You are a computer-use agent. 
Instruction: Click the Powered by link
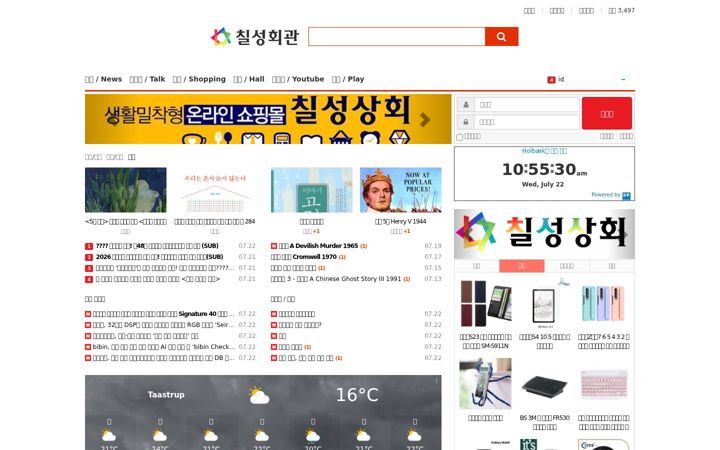(606, 195)
